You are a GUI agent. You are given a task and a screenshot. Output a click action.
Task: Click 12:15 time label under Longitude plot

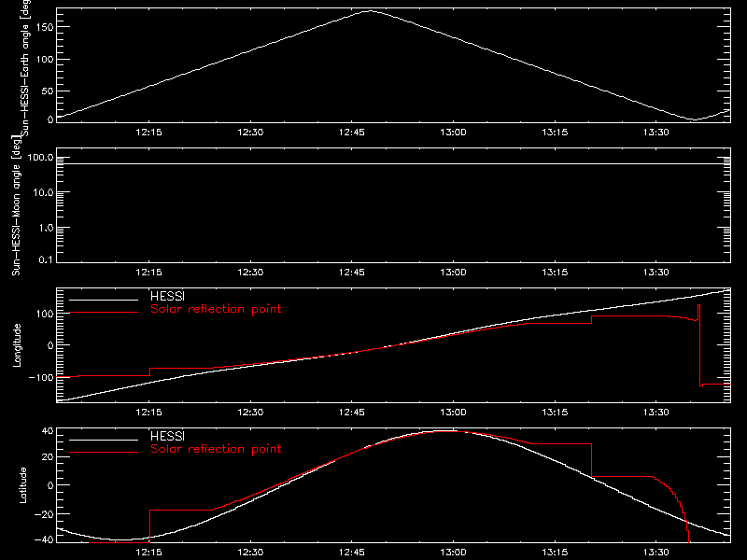tap(148, 413)
